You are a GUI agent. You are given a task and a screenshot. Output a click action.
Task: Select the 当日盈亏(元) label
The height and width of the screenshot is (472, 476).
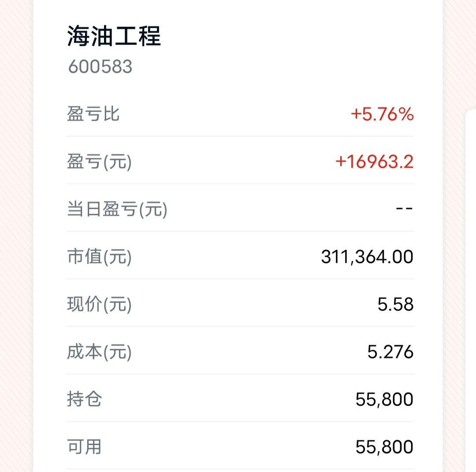coord(117,210)
